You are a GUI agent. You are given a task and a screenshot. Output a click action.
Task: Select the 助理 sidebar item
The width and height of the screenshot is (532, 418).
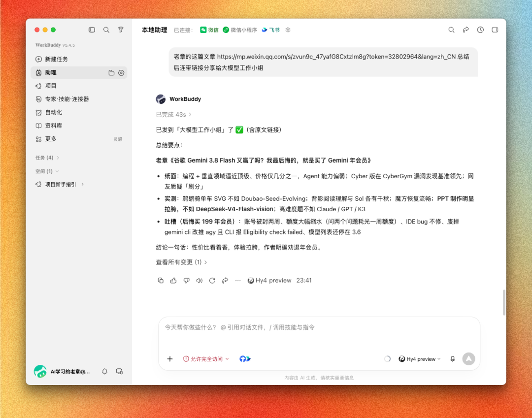coord(79,72)
